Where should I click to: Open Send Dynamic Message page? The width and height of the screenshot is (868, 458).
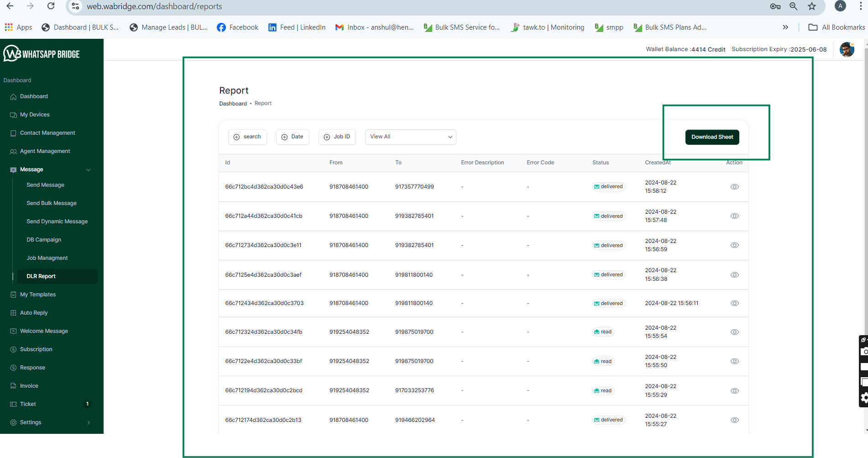(x=57, y=221)
